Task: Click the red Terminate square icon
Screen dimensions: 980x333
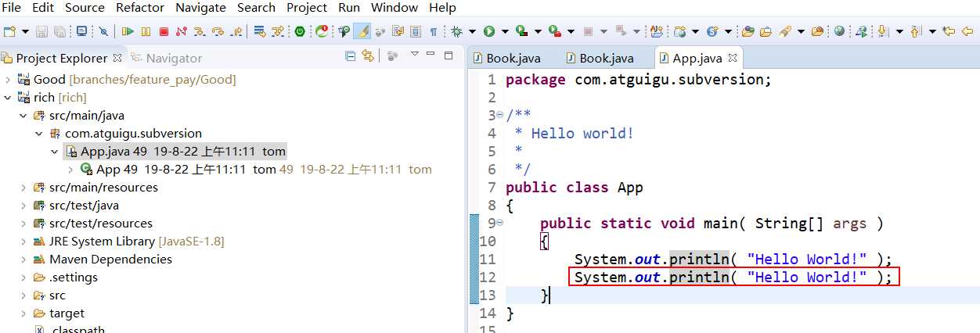Action: [164, 31]
